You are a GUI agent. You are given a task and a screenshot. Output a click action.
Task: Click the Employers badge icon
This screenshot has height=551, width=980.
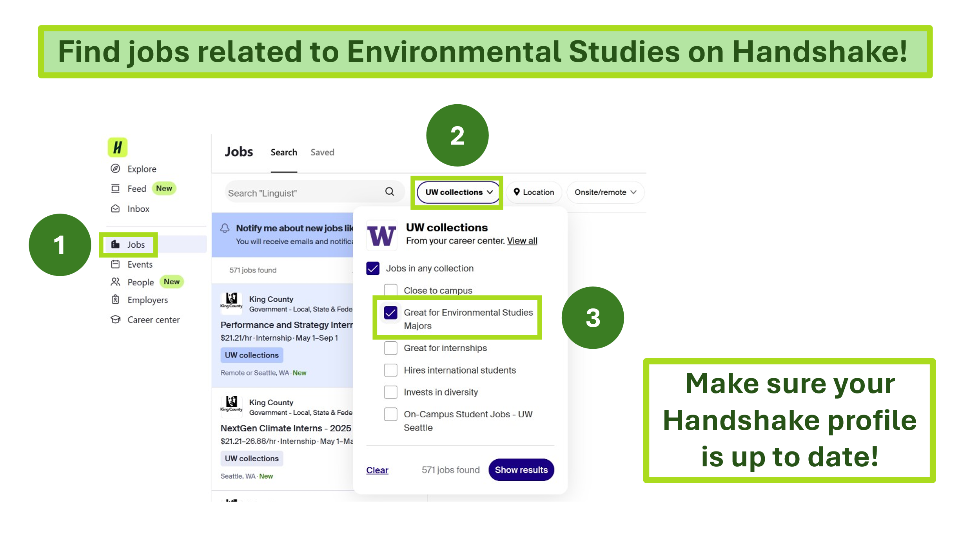(115, 300)
